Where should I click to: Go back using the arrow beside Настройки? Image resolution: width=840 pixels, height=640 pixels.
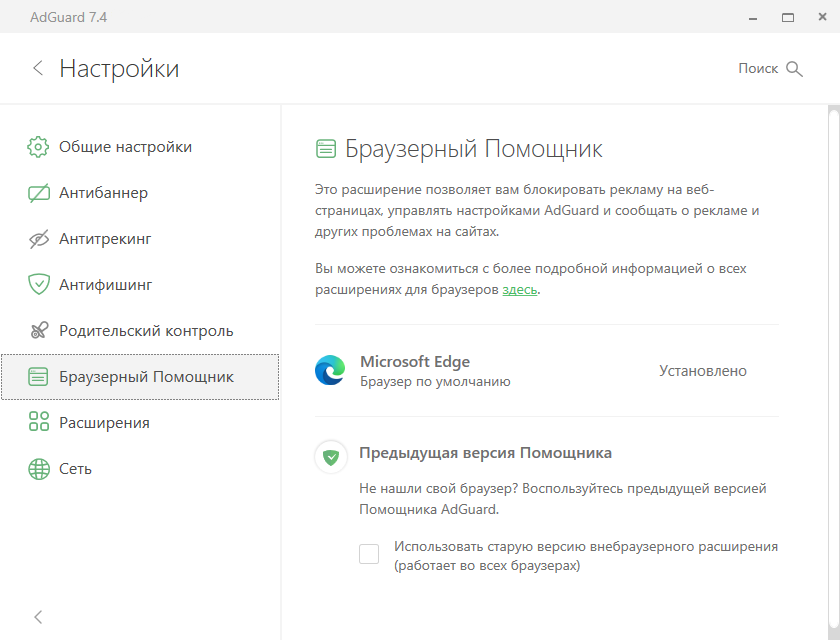click(38, 68)
